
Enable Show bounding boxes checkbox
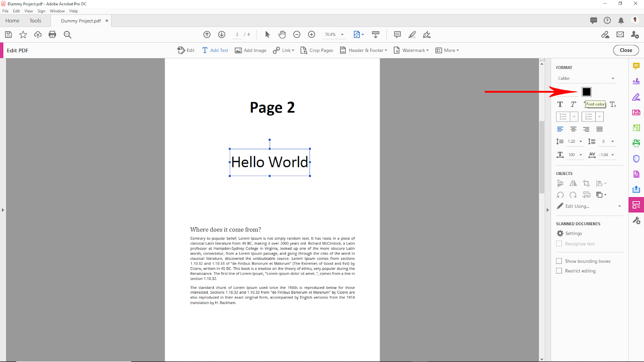click(x=559, y=261)
